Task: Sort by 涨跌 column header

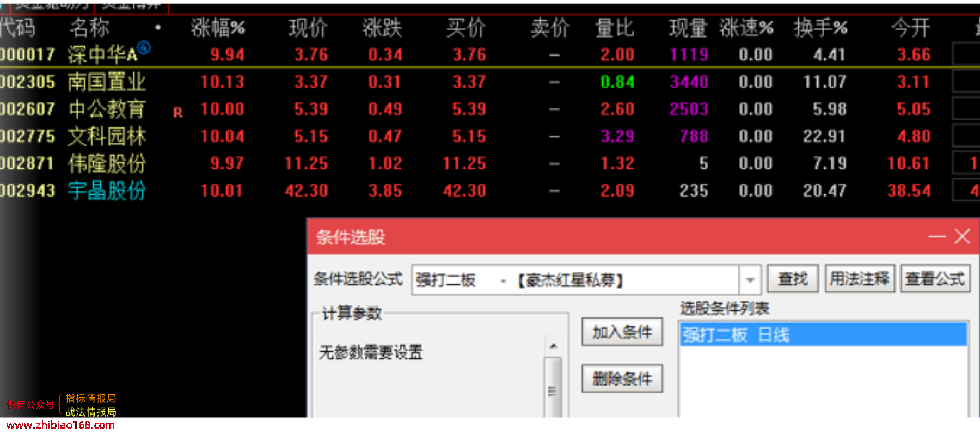Action: (382, 28)
